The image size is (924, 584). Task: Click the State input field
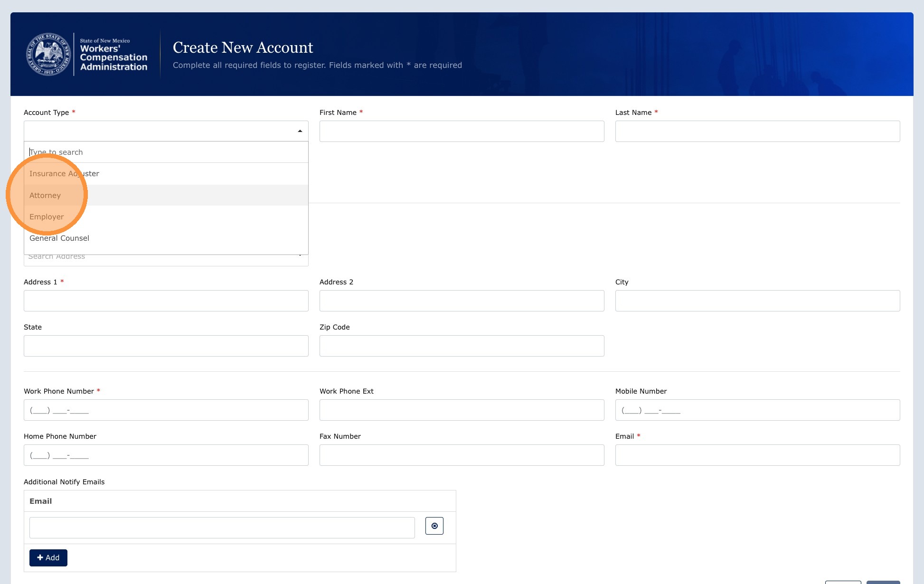(x=166, y=346)
